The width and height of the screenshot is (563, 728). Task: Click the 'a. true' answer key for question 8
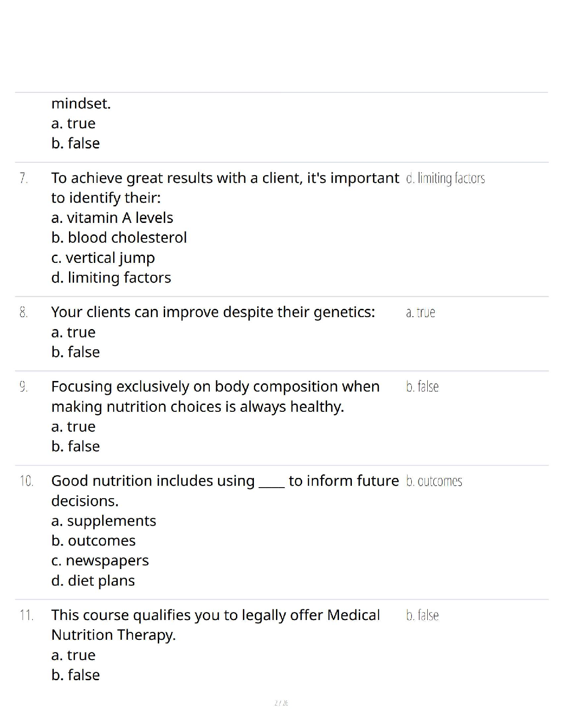point(420,313)
